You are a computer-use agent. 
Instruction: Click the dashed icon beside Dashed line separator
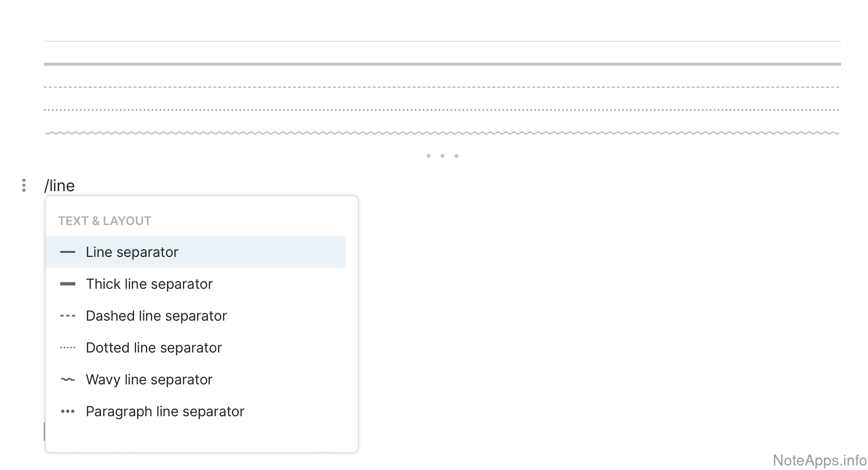(68, 316)
